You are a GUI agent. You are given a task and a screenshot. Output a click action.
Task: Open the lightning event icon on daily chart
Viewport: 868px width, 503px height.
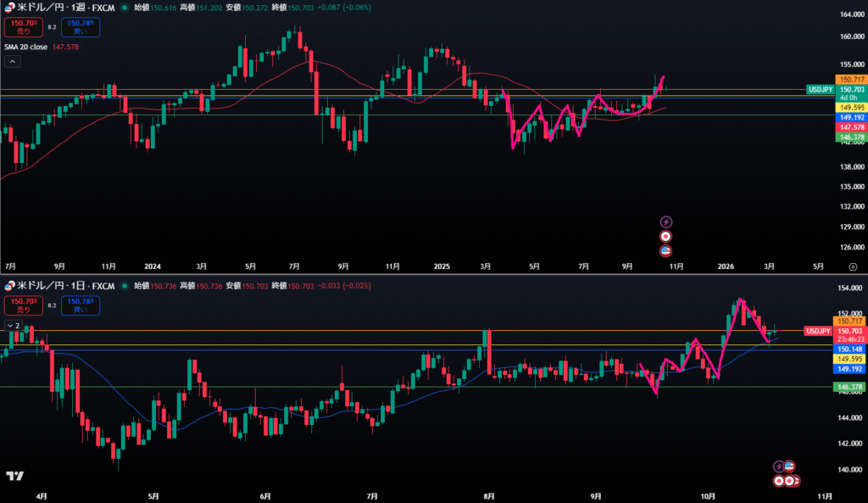[x=778, y=467]
